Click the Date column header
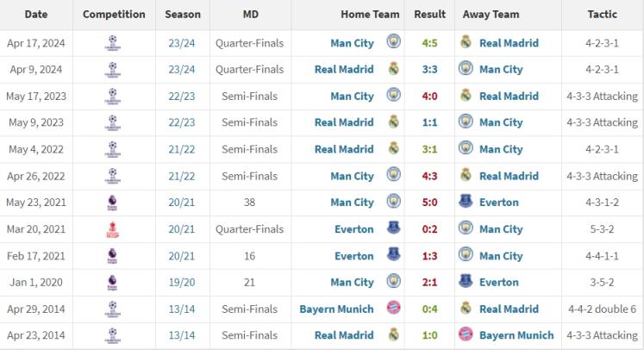Screen dimensions: 644x350 [x=36, y=15]
